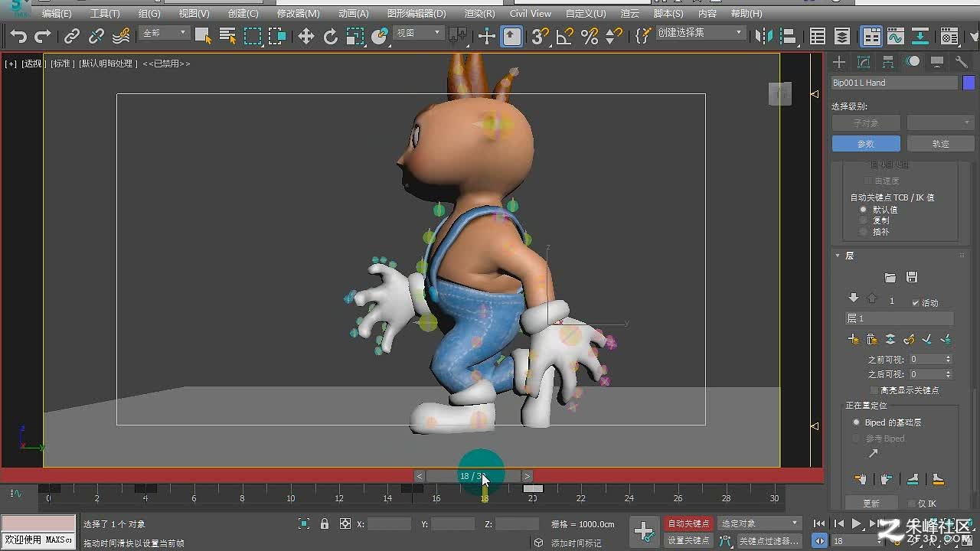Select the Biped 的基础层 radio option
The image size is (980, 551).
pos(857,422)
